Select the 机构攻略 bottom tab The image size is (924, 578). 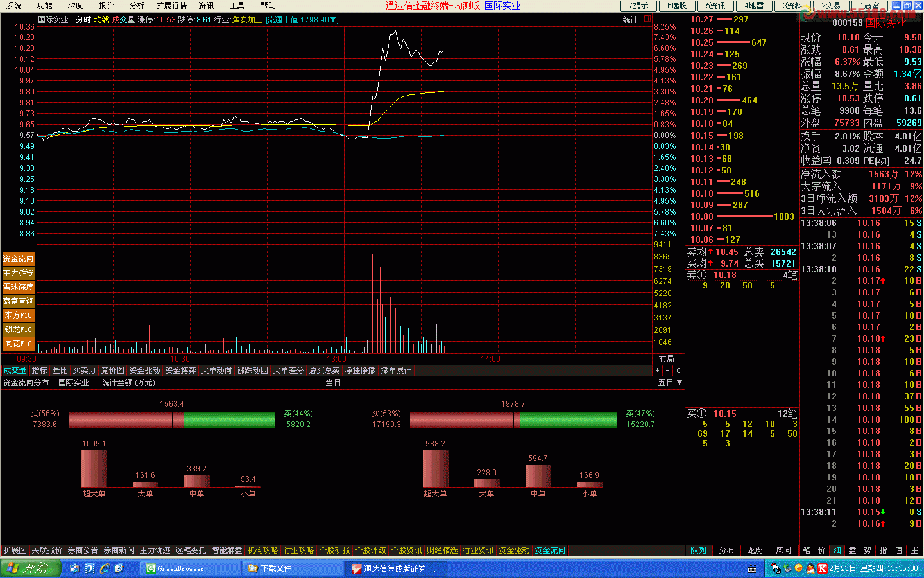click(x=262, y=550)
